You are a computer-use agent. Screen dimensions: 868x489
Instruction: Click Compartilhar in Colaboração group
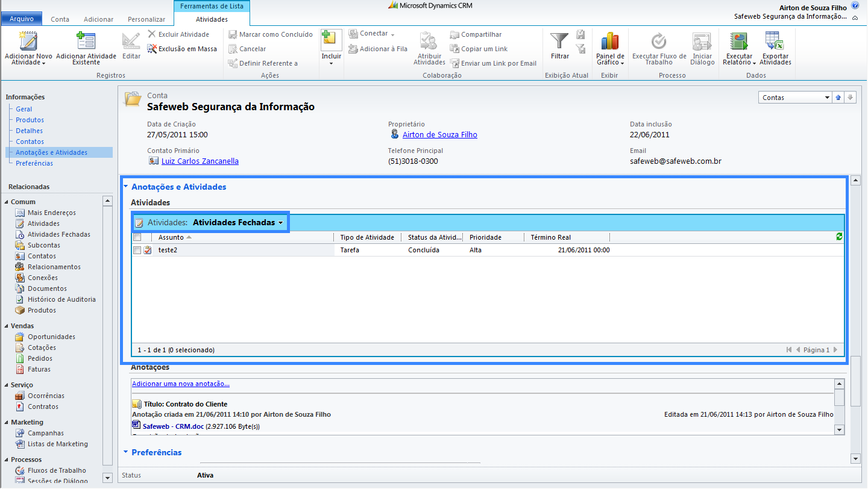point(476,34)
